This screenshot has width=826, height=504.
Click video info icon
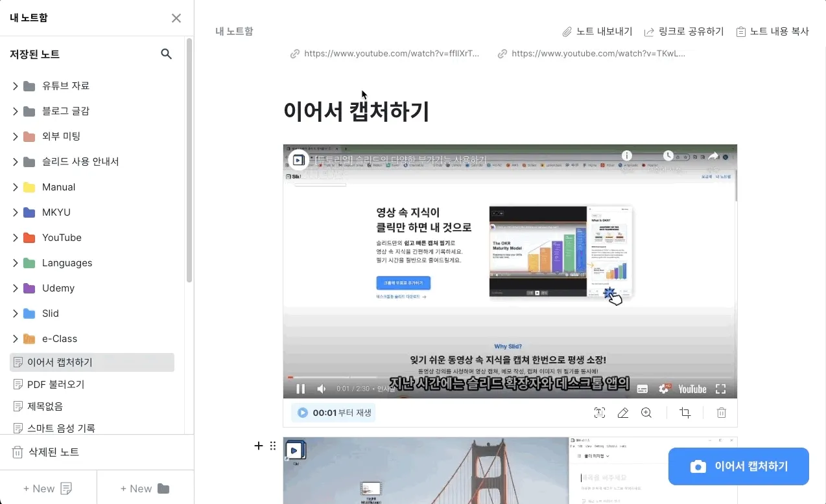click(626, 155)
